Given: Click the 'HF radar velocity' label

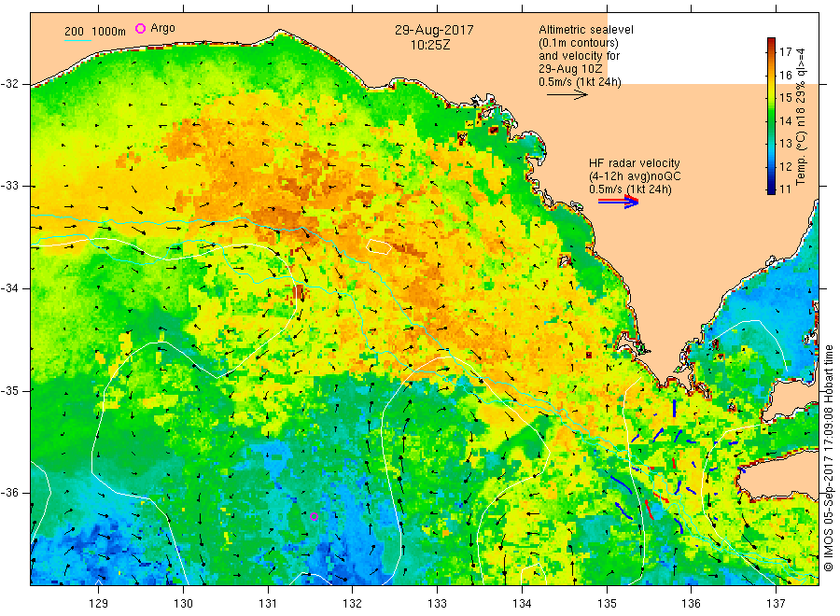Looking at the screenshot, I should [635, 162].
